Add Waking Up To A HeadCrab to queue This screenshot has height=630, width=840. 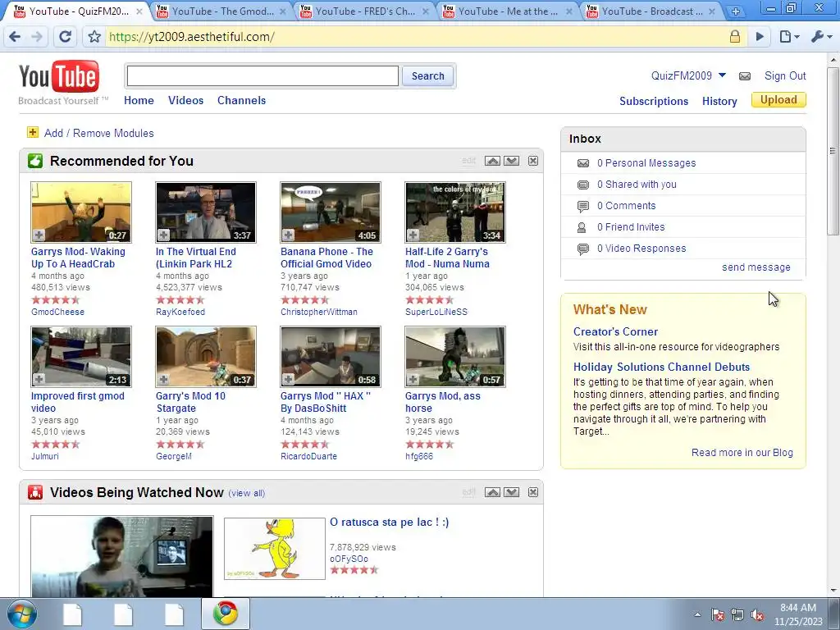(39, 235)
